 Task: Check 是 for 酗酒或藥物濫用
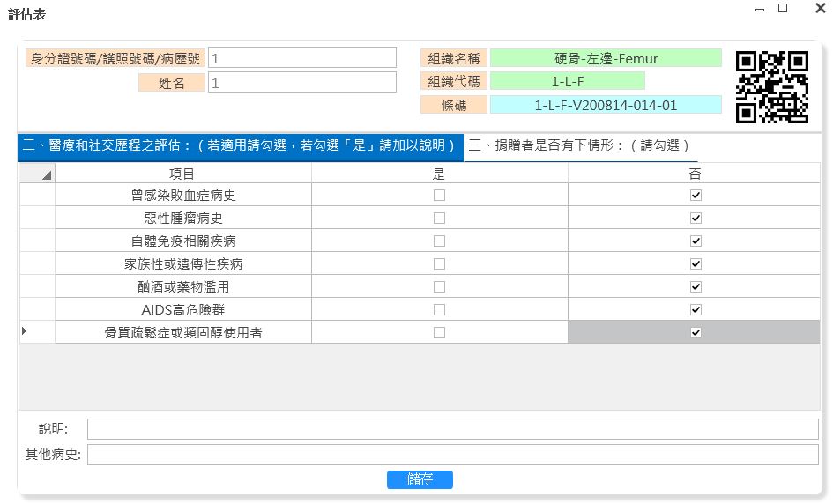439,287
